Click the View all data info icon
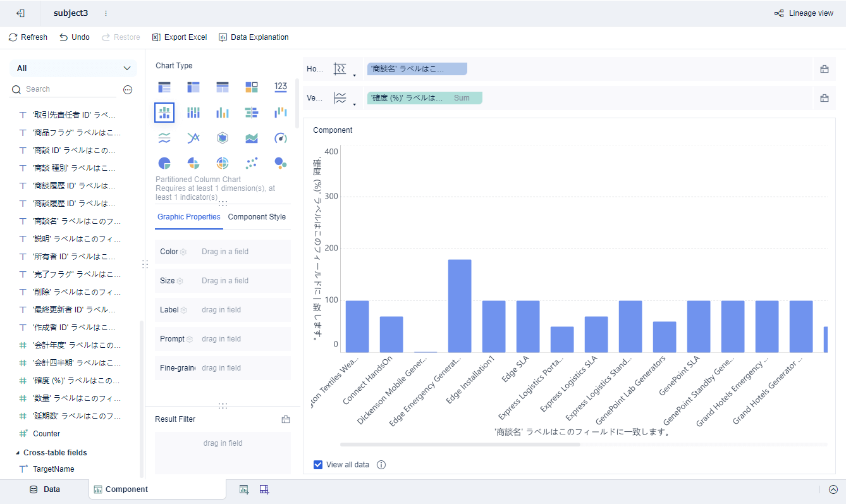 pos(381,465)
